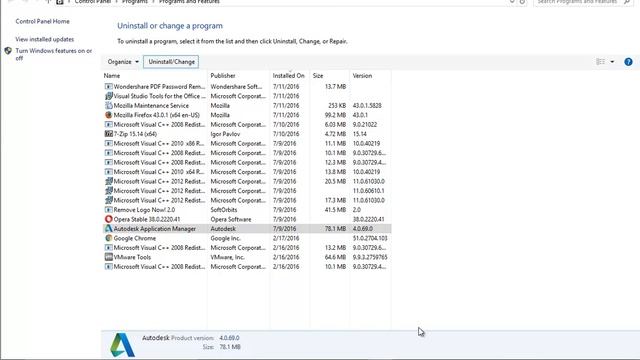Sort by the Name column header
This screenshot has width=640, height=360.
(x=112, y=76)
